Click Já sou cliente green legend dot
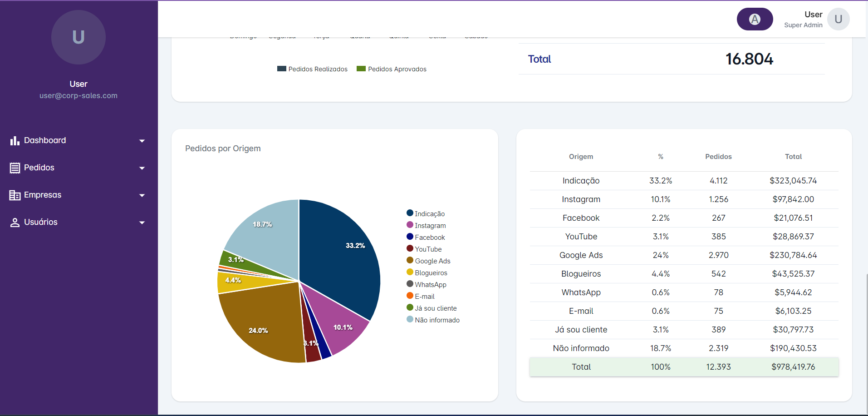 click(410, 307)
